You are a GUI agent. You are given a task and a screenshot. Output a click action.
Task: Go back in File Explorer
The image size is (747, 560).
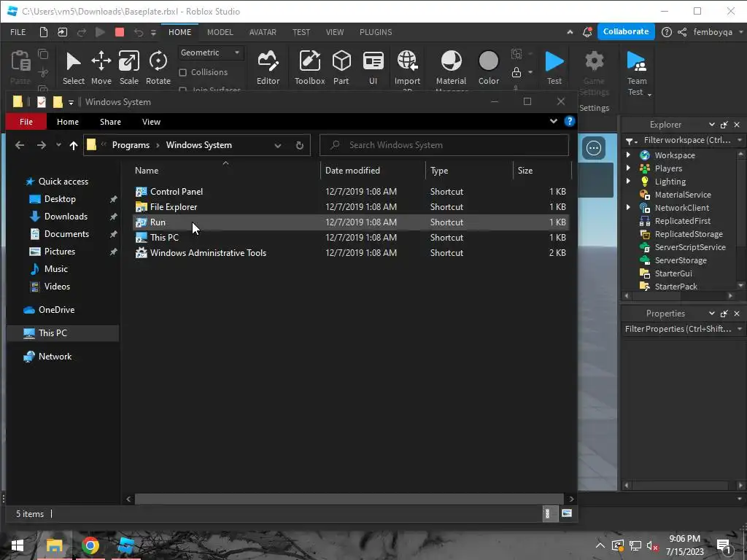[x=20, y=145]
